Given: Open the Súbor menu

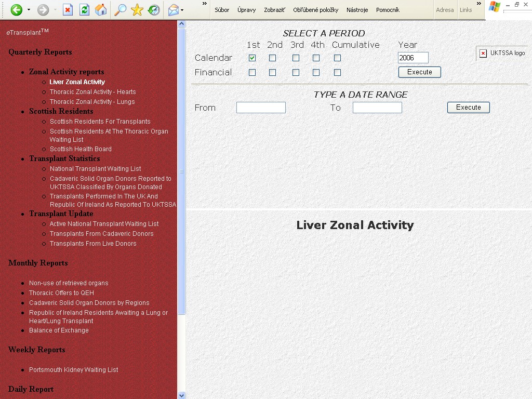Looking at the screenshot, I should [222, 10].
